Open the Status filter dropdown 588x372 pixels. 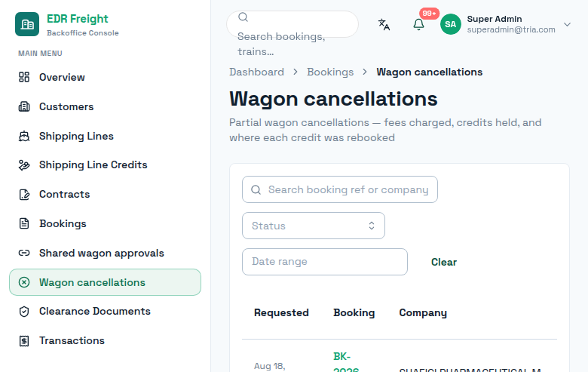click(x=314, y=226)
